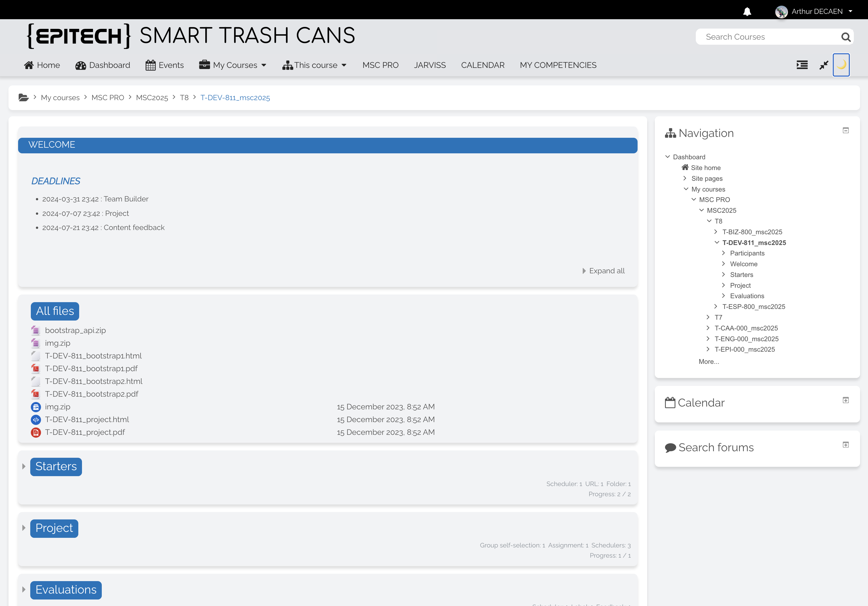Open the bootstrap_api.zip file link

pyautogui.click(x=75, y=330)
